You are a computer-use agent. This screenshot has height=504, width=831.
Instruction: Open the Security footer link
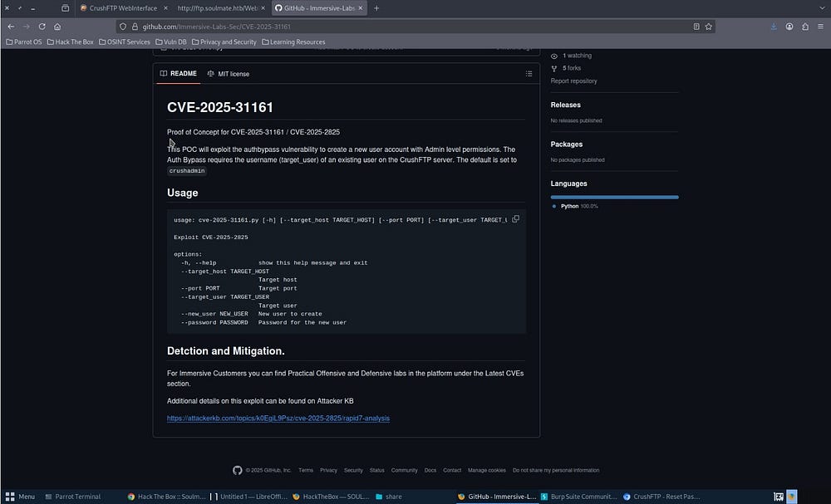click(353, 470)
